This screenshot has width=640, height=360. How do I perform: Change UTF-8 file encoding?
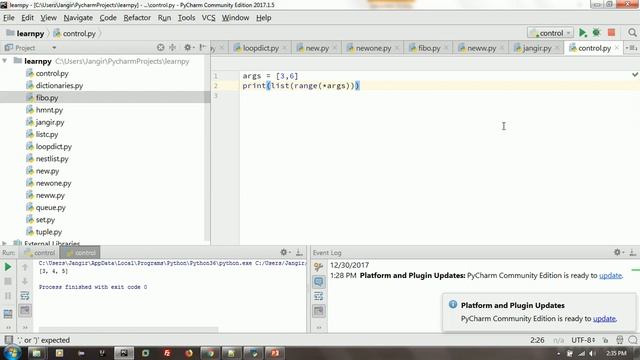point(583,340)
